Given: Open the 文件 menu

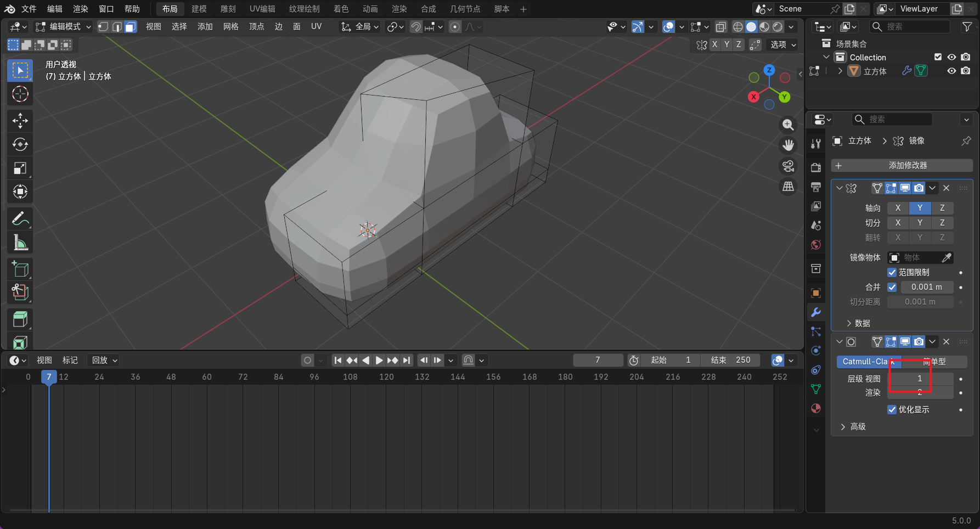Looking at the screenshot, I should click(x=29, y=9).
